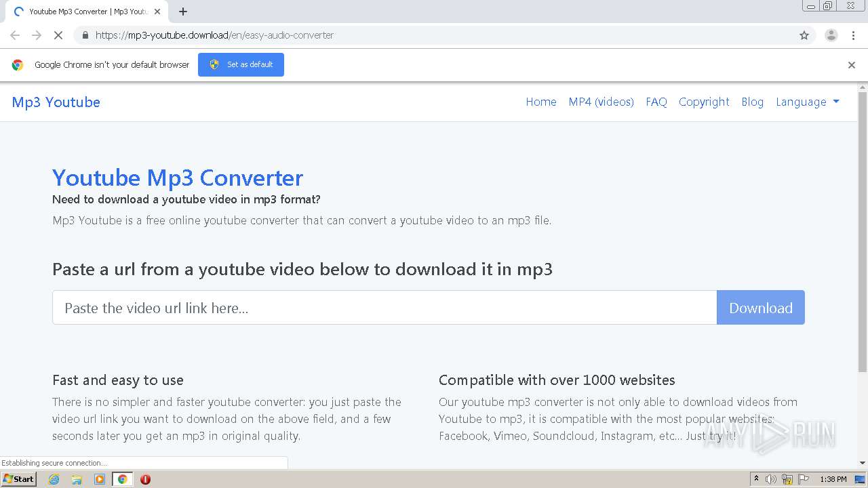Click 'Paste a url from a youtube video' heading
This screenshot has width=868, height=488.
[x=302, y=270]
